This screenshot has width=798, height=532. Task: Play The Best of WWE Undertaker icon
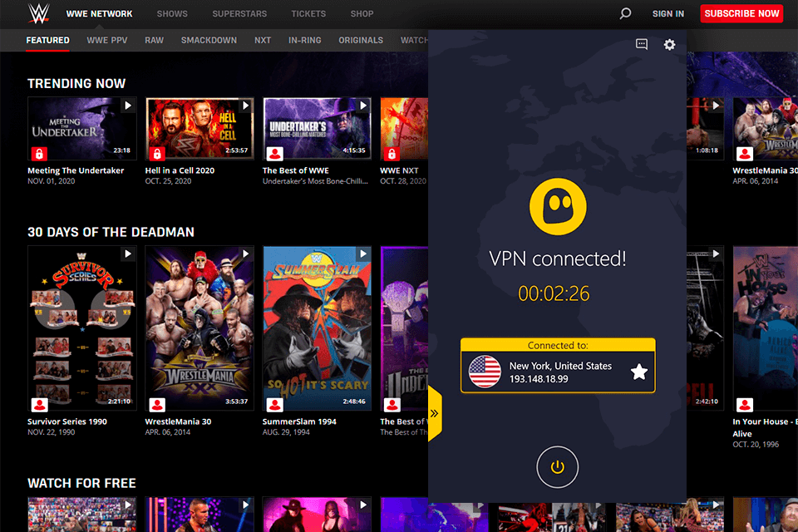coord(363,106)
